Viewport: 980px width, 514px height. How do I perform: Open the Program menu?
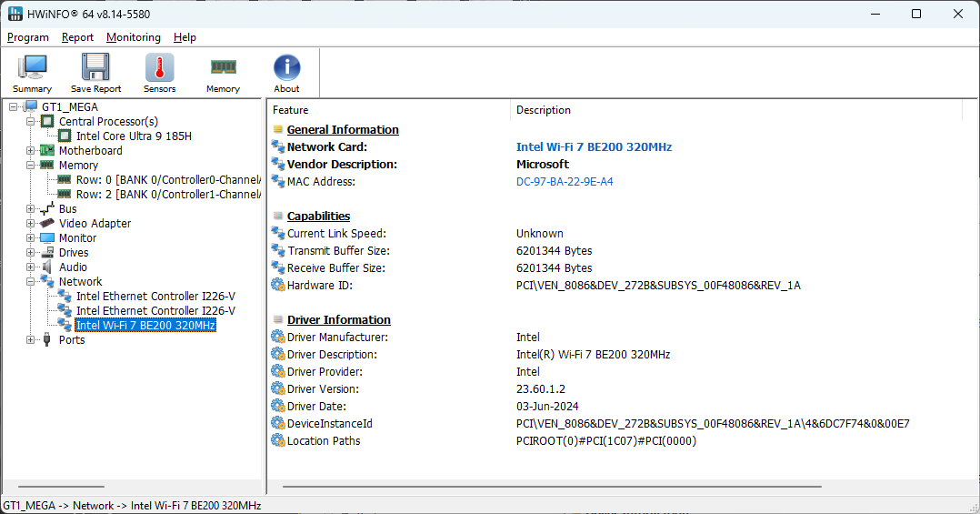28,37
